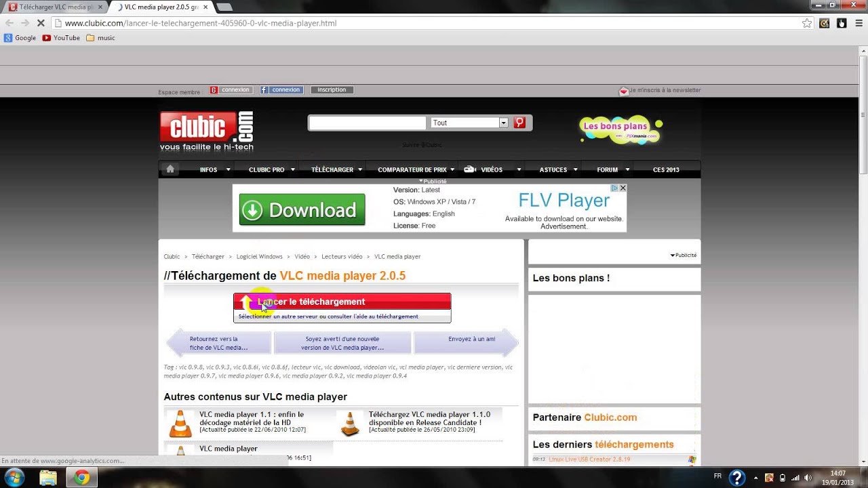Screen dimensions: 868x488
Task: Click the Chrome stop loading button
Action: [41, 23]
